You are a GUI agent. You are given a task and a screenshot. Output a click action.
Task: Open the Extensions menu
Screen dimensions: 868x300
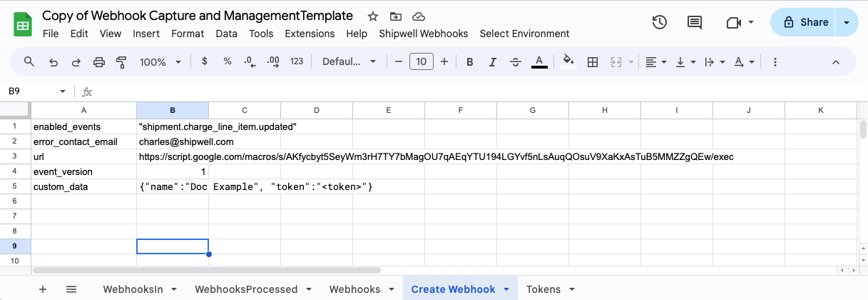pyautogui.click(x=310, y=34)
